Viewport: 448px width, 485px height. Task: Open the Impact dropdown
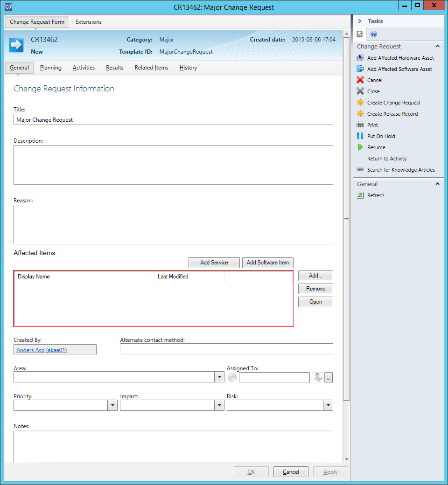click(219, 405)
